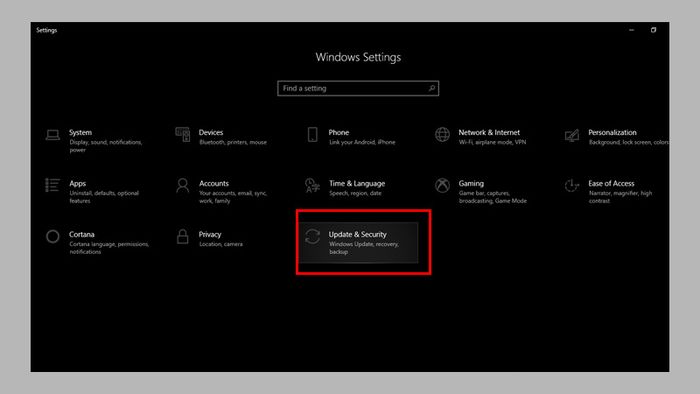Click the Update & Security arrows icon
The width and height of the screenshot is (700, 394).
[x=312, y=236]
